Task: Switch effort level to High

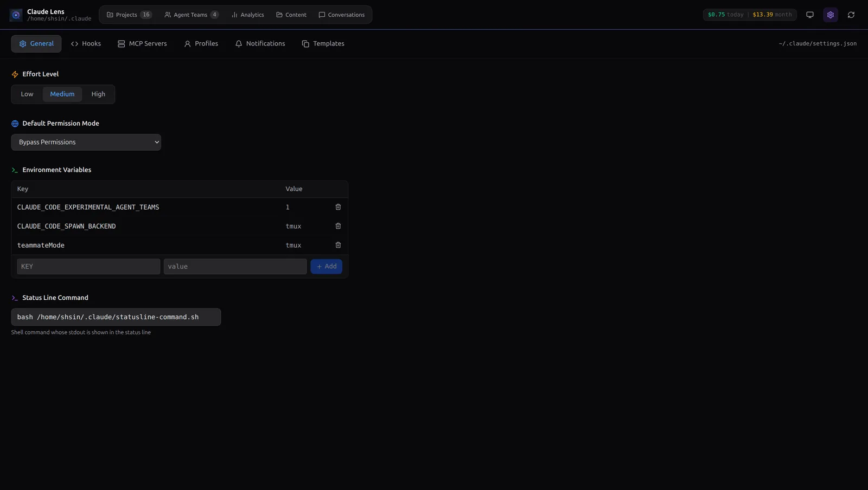Action: click(98, 94)
